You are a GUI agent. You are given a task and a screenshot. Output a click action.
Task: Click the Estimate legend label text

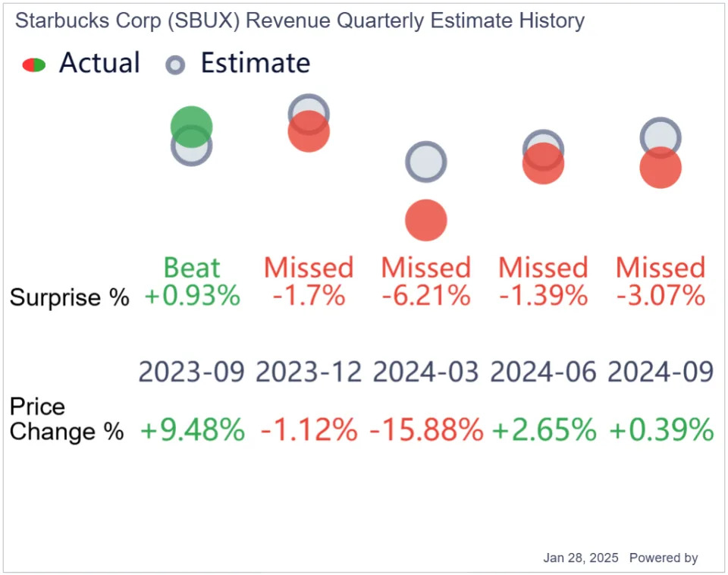[x=256, y=63]
